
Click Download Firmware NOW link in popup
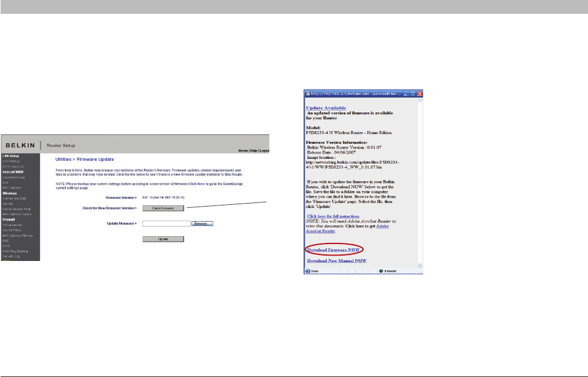[334, 250]
